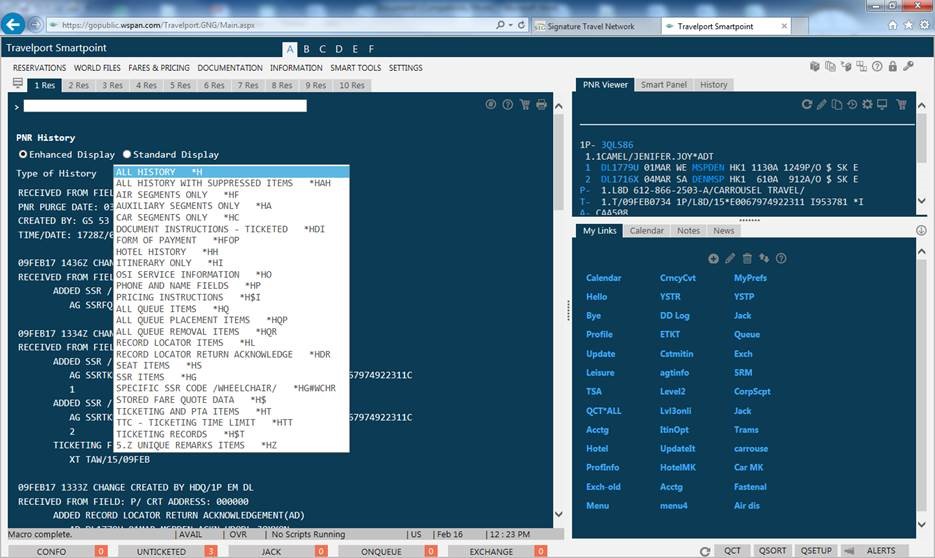Click the record circle icon in terminal window
Viewport: 935px width, 558px height.
coord(491,105)
